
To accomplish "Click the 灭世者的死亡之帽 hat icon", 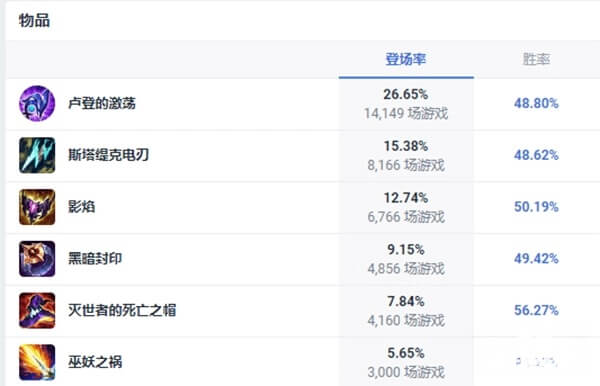I will point(37,310).
